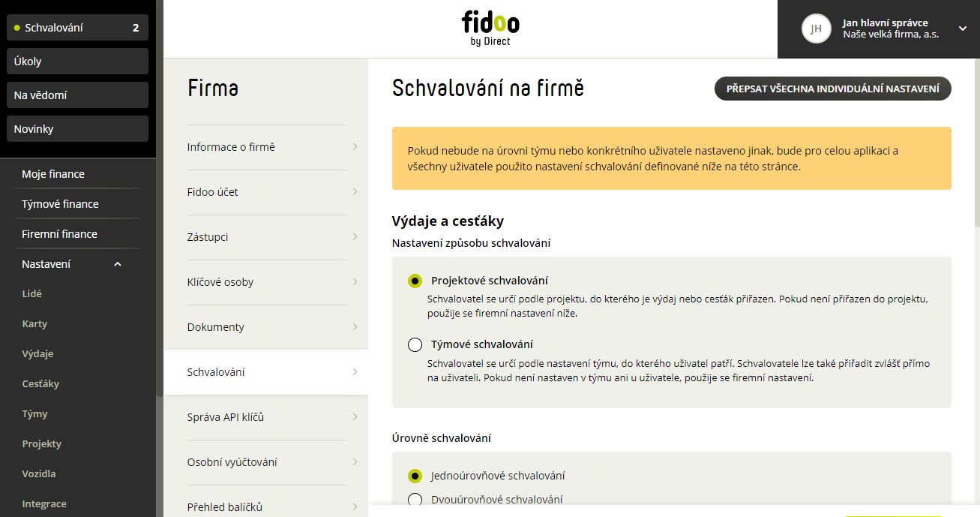This screenshot has height=517, width=980.
Task: Open Schvalování notifications button with count
Action: point(78,28)
